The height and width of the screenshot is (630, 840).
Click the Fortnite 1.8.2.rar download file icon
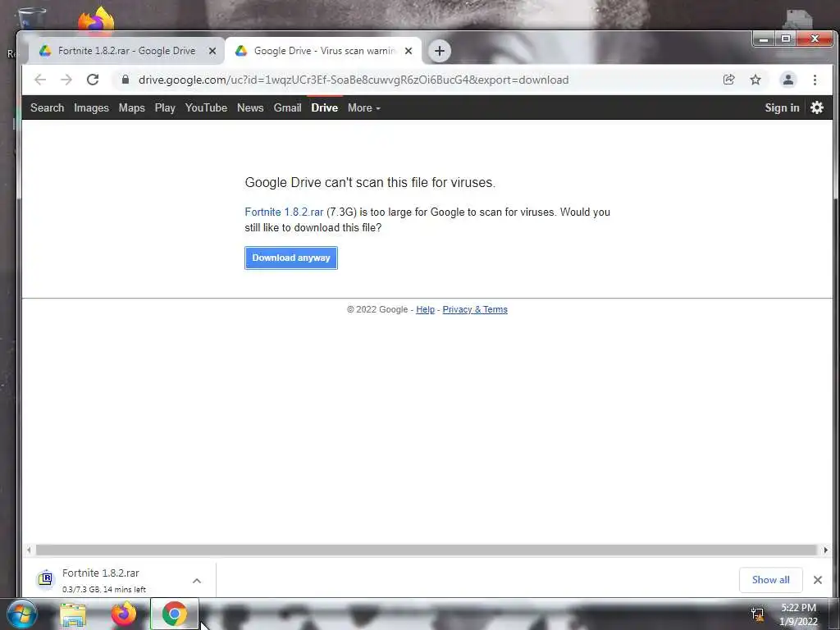click(46, 579)
